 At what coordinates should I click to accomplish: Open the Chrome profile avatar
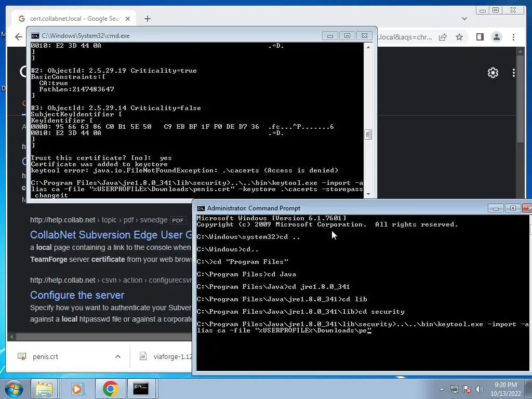point(496,37)
